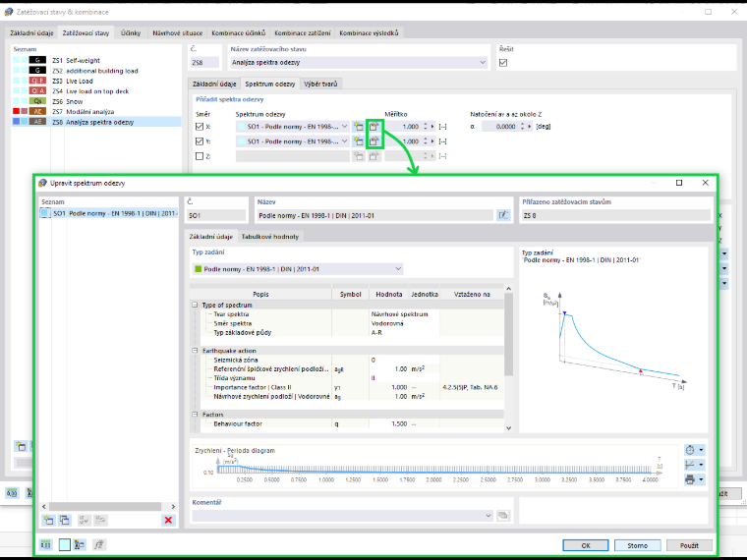Select ZS1 Self-weight load case
The height and width of the screenshot is (560, 747).
point(96,61)
